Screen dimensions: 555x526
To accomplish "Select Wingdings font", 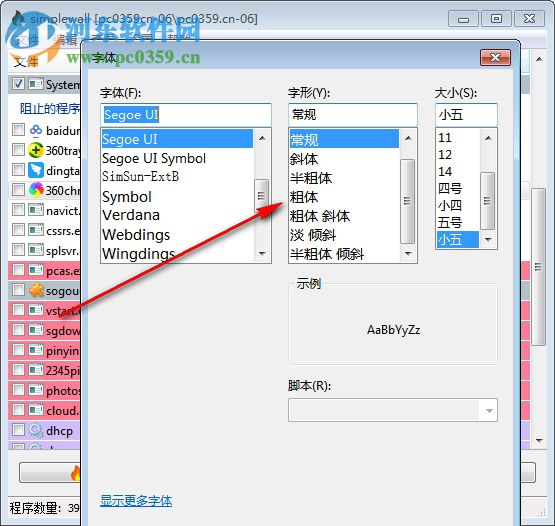I will click(x=139, y=253).
